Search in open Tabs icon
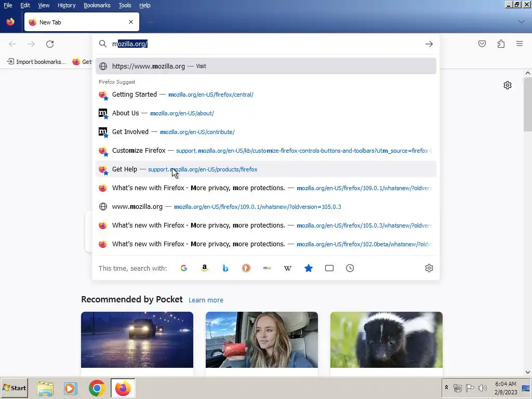The image size is (532, 399). (329, 268)
